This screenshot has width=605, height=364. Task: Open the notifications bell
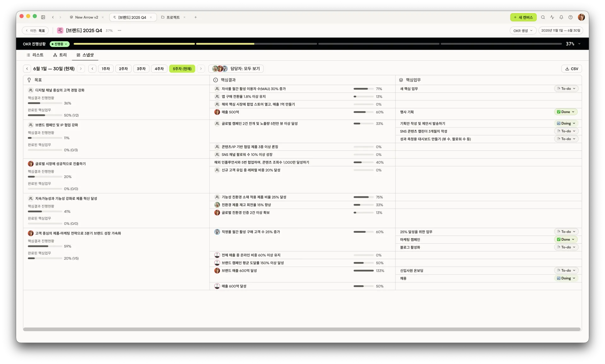click(561, 17)
